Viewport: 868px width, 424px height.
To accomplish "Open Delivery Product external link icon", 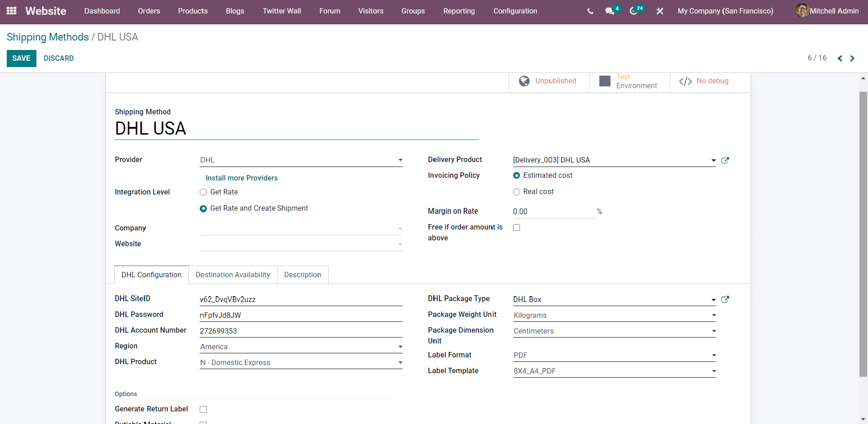I will (725, 160).
